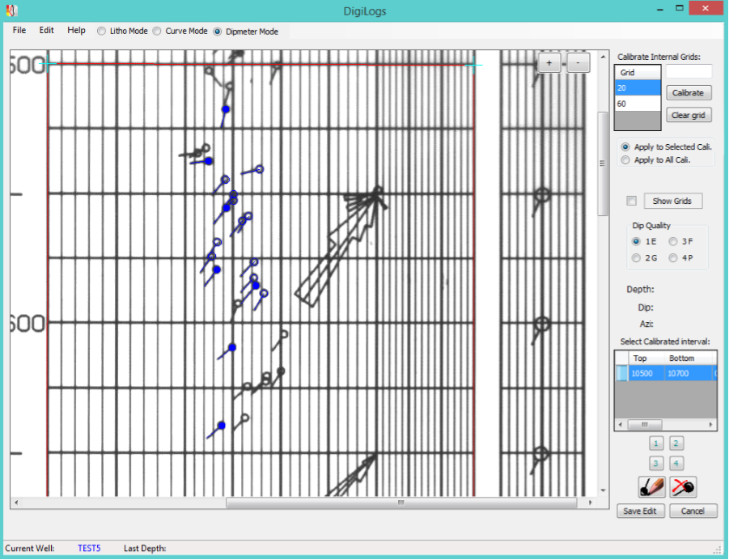Choose the 3 F dip quality option
The width and height of the screenshot is (729, 560).
674,242
